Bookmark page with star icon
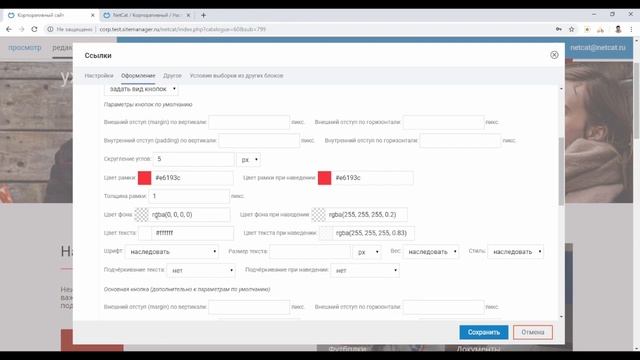Screen dimensions: 640x360 (571, 29)
